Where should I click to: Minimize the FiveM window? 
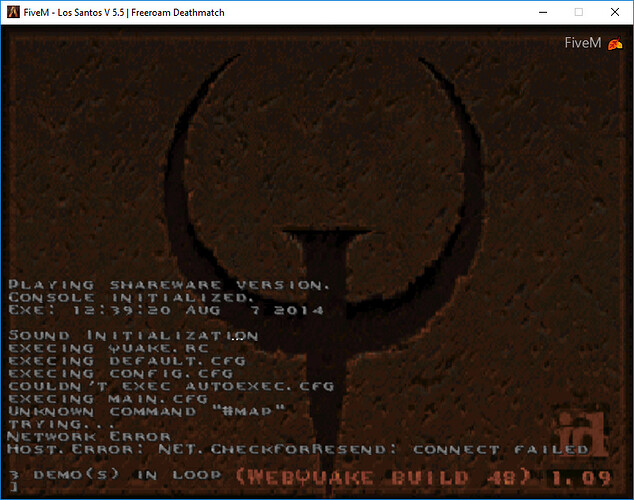pyautogui.click(x=543, y=12)
